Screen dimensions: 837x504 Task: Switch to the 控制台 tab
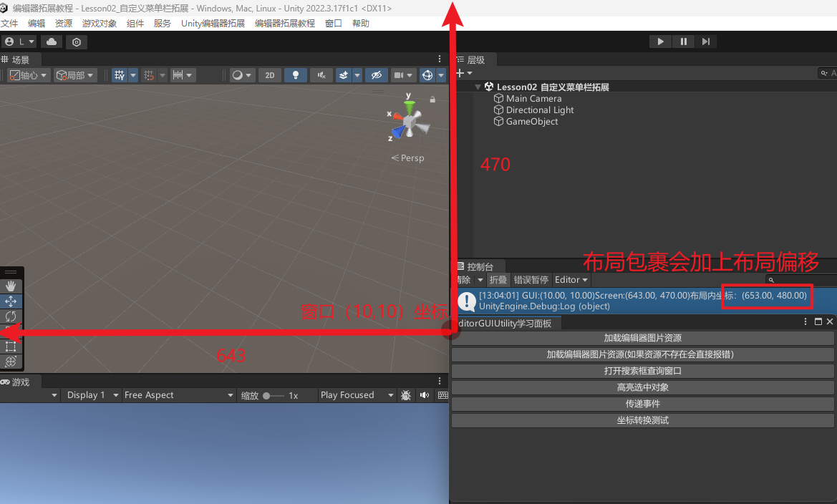[480, 266]
